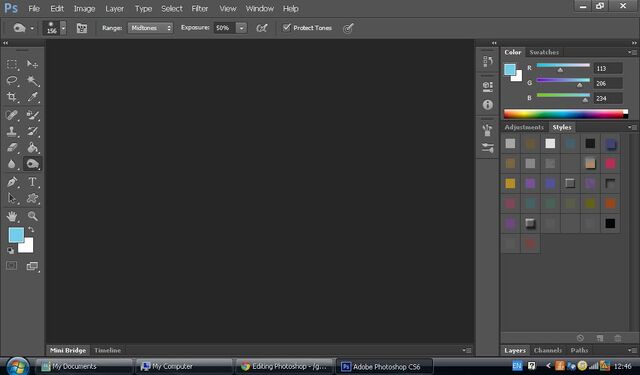Toggle Quick Mask mode

(11, 266)
